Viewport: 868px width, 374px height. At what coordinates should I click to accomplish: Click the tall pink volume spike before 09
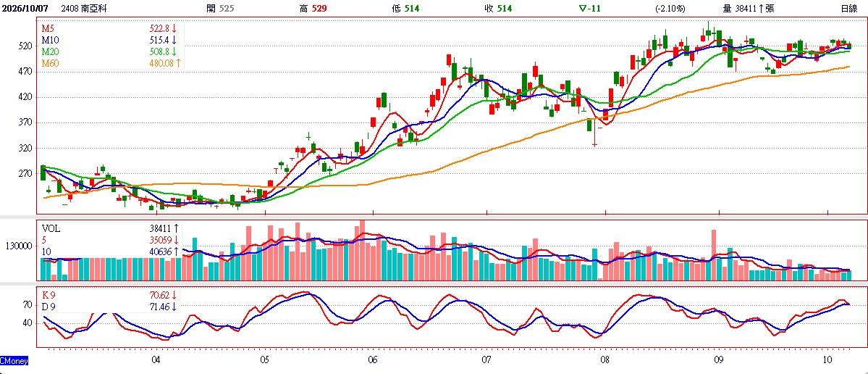(714, 255)
